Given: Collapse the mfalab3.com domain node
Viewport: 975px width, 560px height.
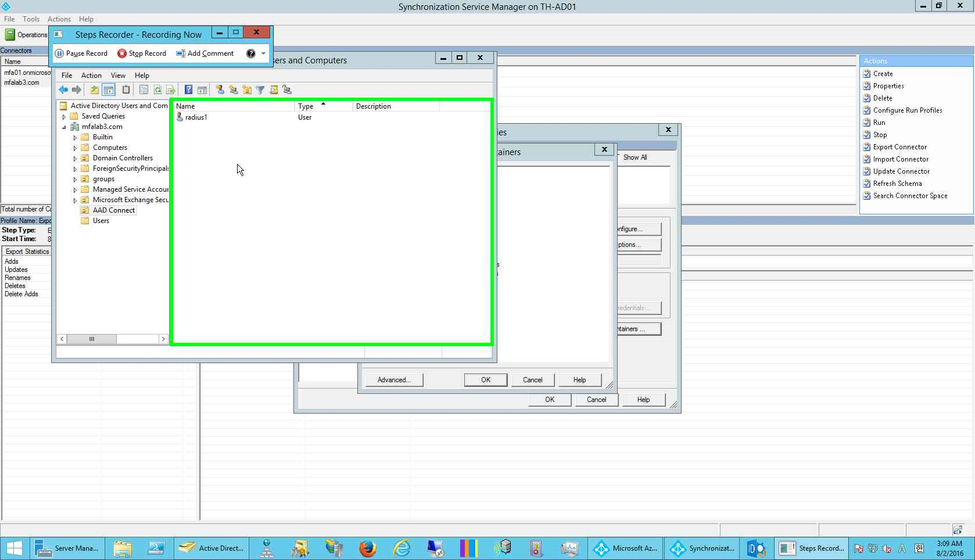Looking at the screenshot, I should click(64, 127).
